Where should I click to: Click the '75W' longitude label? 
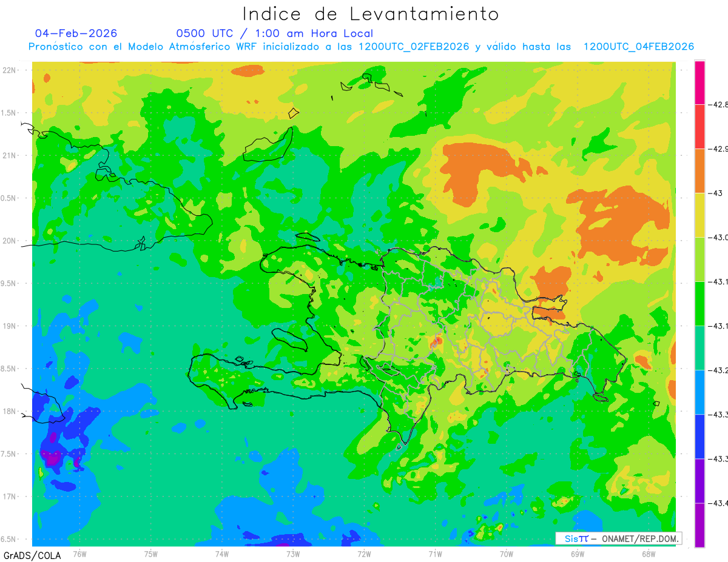[150, 554]
